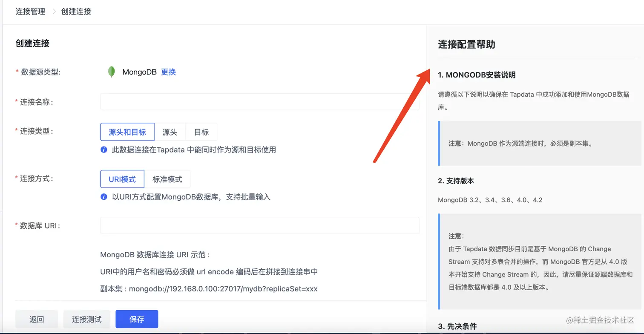Click the 创建连接 breadcrumb item

pyautogui.click(x=76, y=12)
